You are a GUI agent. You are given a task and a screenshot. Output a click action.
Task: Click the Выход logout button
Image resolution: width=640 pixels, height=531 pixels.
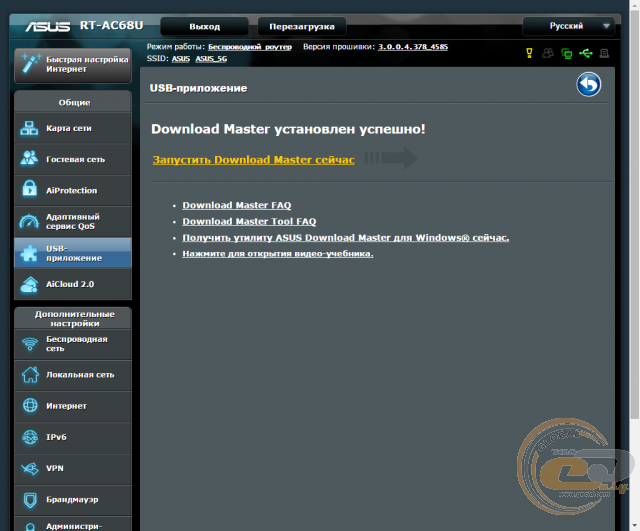click(x=204, y=27)
